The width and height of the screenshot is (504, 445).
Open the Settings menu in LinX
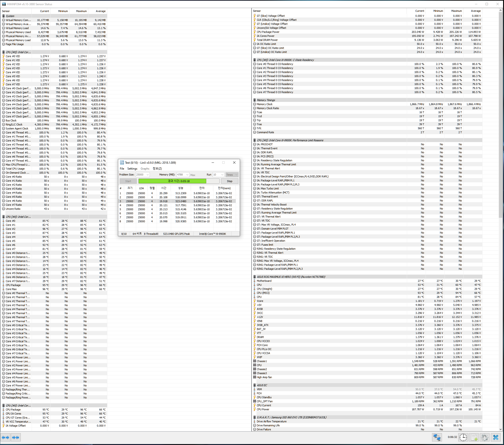(132, 169)
